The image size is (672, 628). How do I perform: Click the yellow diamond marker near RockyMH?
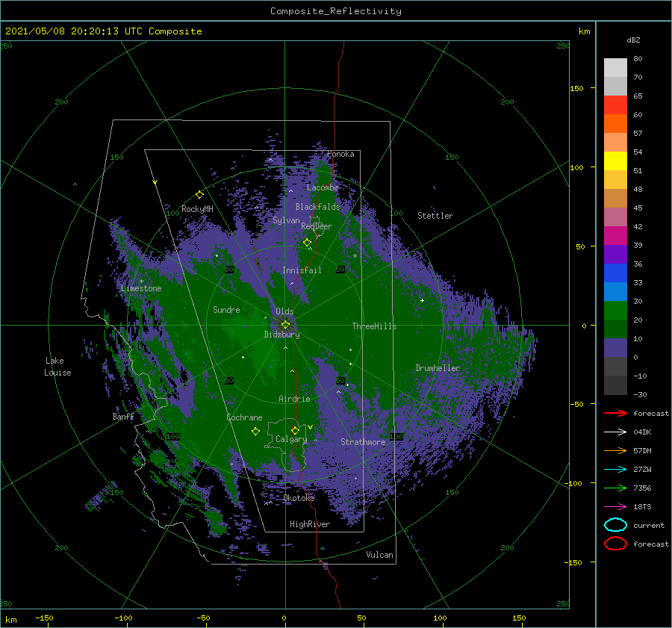[199, 195]
